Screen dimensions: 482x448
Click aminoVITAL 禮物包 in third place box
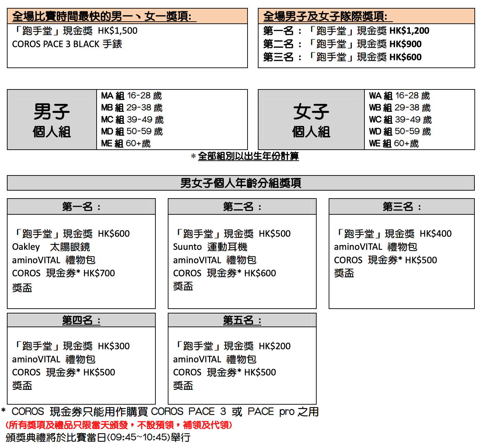coord(376,247)
